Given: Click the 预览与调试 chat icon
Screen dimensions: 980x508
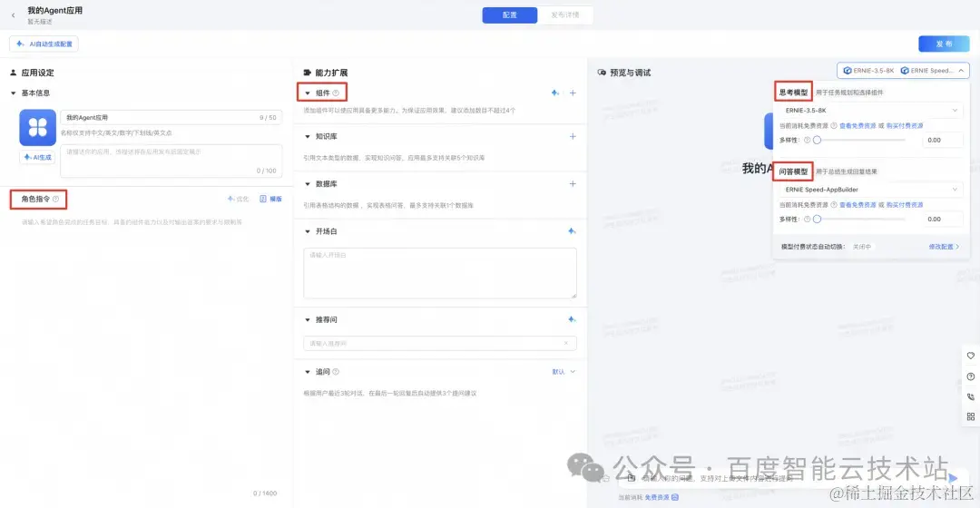Looking at the screenshot, I should pos(602,73).
